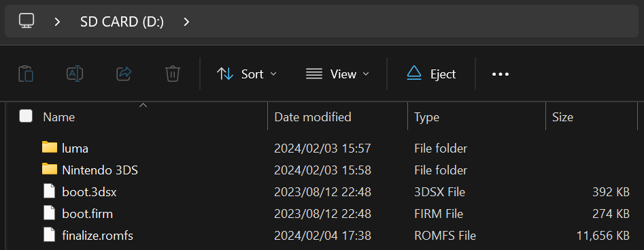
Task: Open the View dropdown menu
Action: 337,74
